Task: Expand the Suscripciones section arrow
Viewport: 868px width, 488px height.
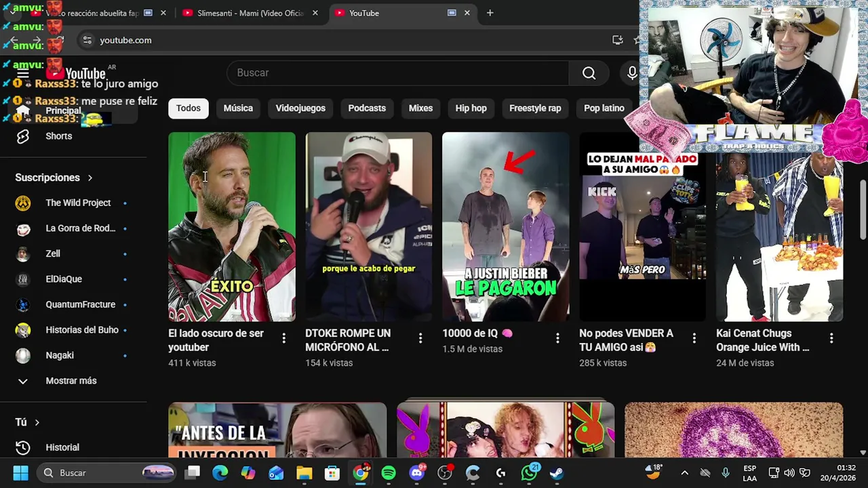Action: (x=90, y=178)
